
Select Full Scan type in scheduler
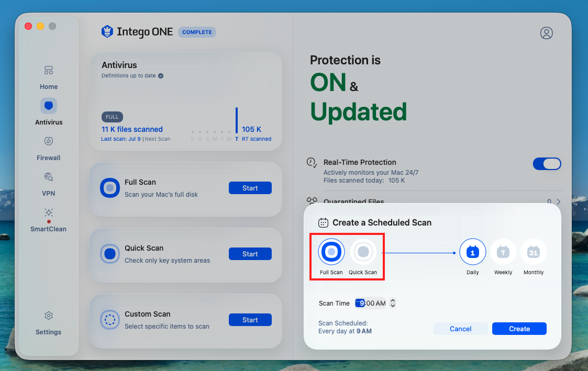click(x=331, y=252)
